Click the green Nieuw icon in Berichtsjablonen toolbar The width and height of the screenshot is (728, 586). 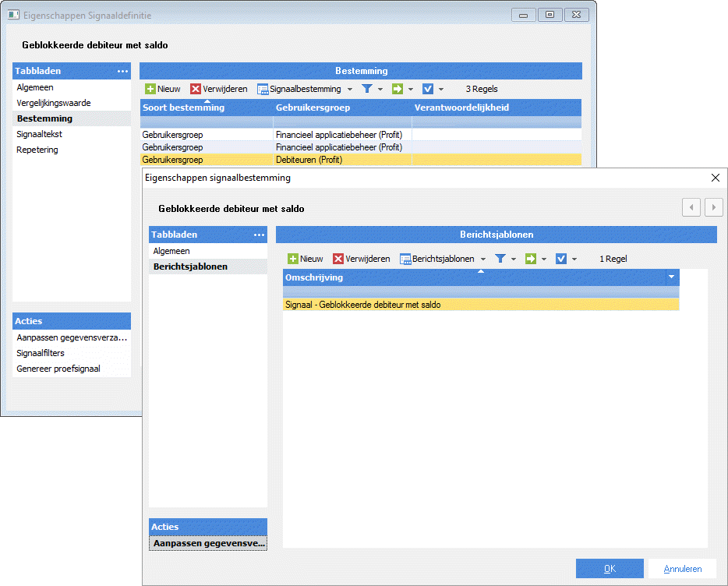tap(293, 259)
